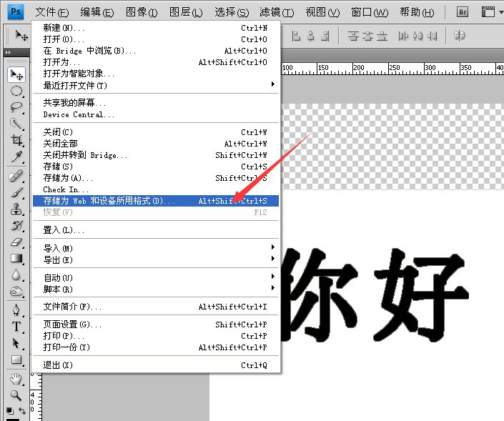504x421 pixels.
Task: Choose 文件简介 menu entry
Action: [x=156, y=307]
